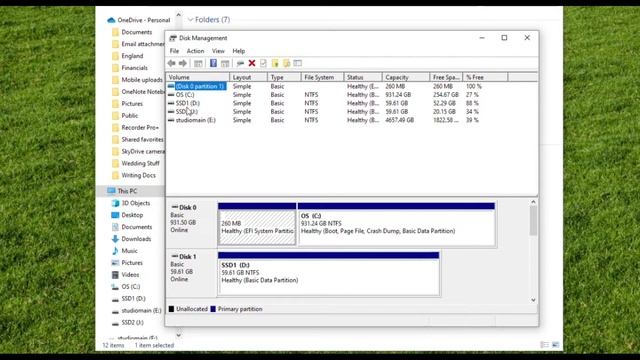Screen dimensions: 640x360
Task: Collapse the Folders (7) group chevron
Action: coord(190,20)
